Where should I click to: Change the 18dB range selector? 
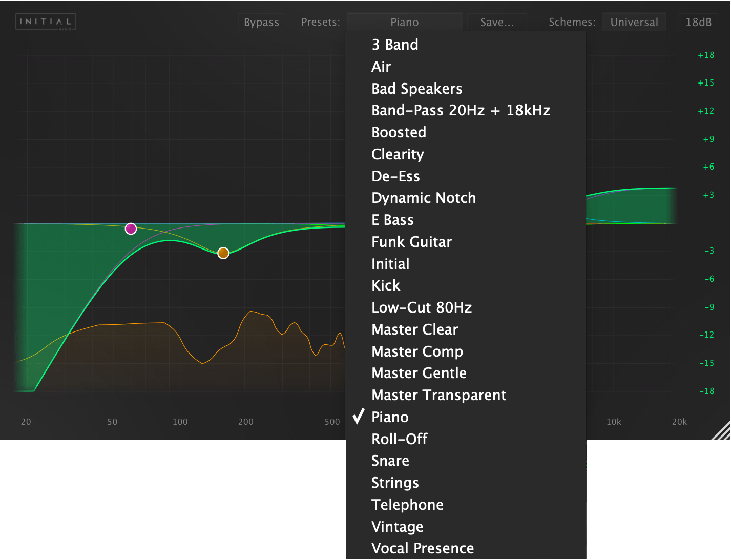[x=698, y=22]
